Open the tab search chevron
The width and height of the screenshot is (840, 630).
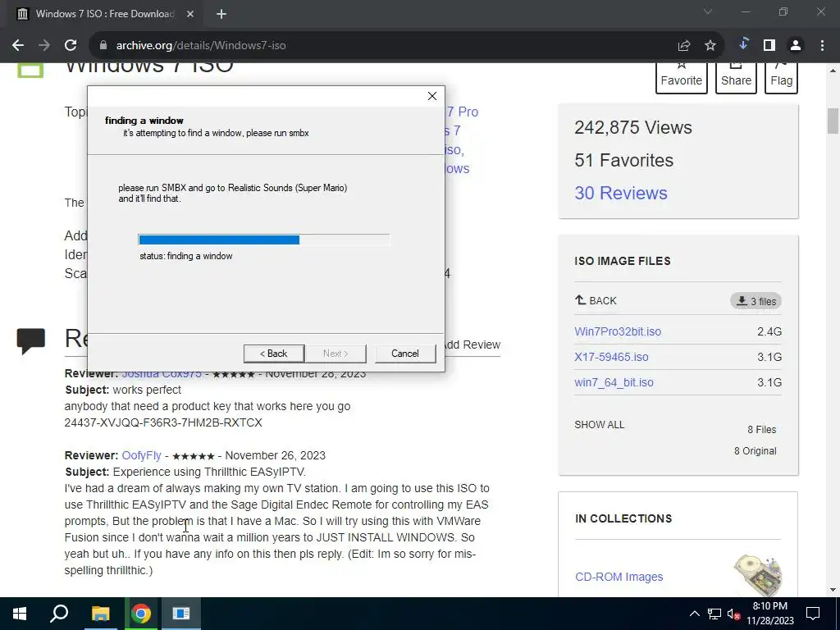(708, 11)
